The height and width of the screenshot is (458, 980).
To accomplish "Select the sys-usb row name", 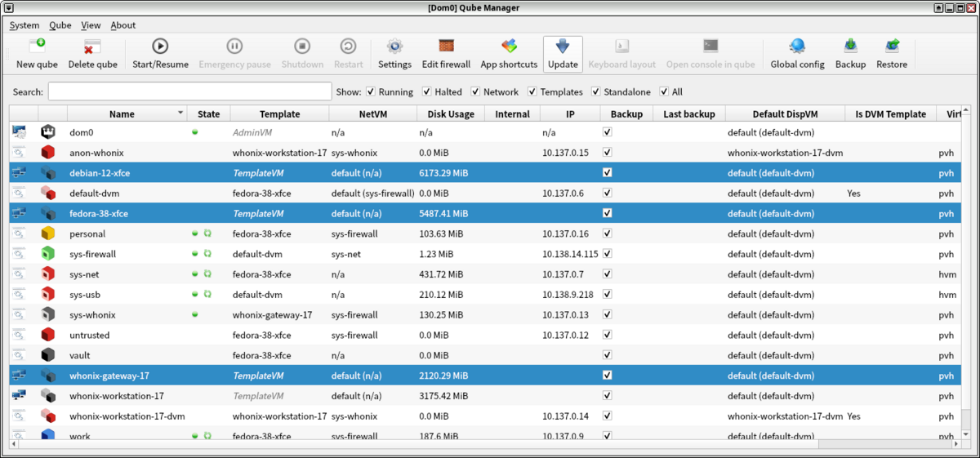I will pos(85,295).
